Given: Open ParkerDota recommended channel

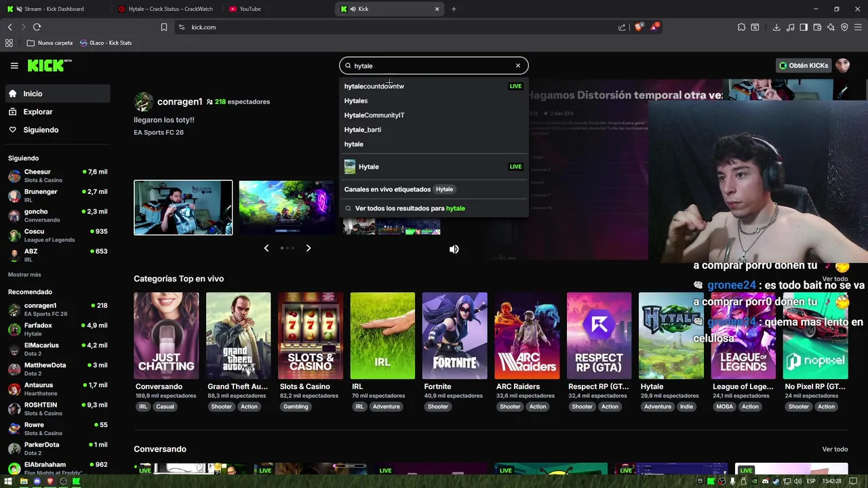Looking at the screenshot, I should [58, 449].
